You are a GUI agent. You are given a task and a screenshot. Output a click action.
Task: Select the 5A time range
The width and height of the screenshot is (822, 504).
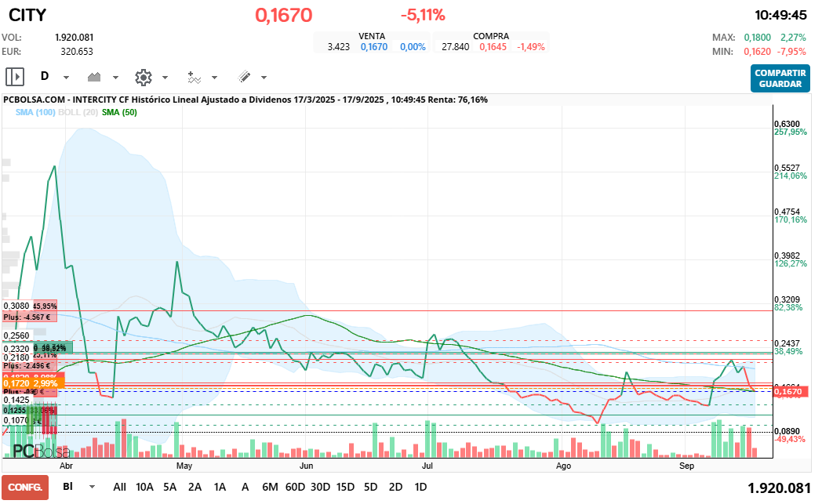[170, 488]
